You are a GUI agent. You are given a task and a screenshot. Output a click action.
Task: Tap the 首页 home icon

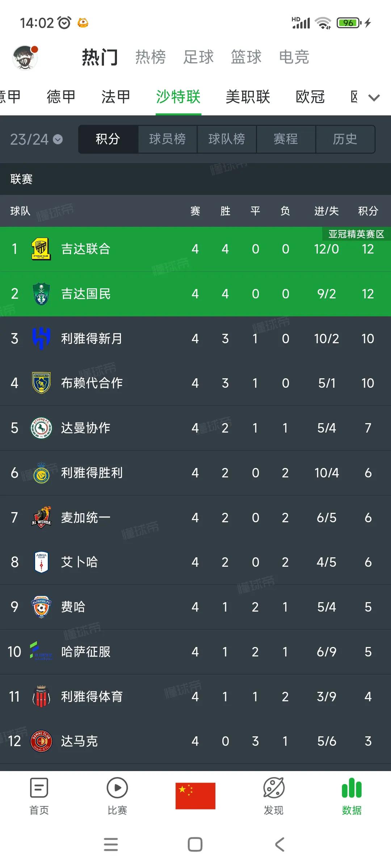tap(39, 788)
